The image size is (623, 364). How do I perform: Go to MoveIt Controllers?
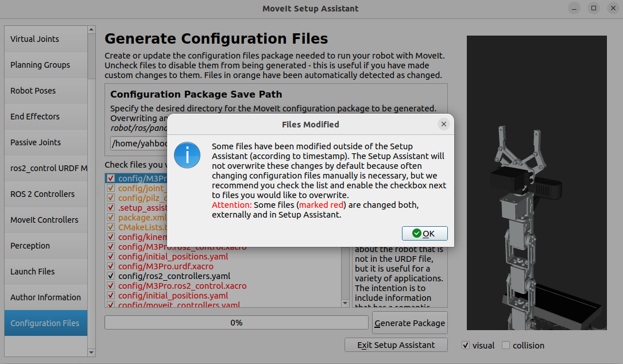[46, 220]
